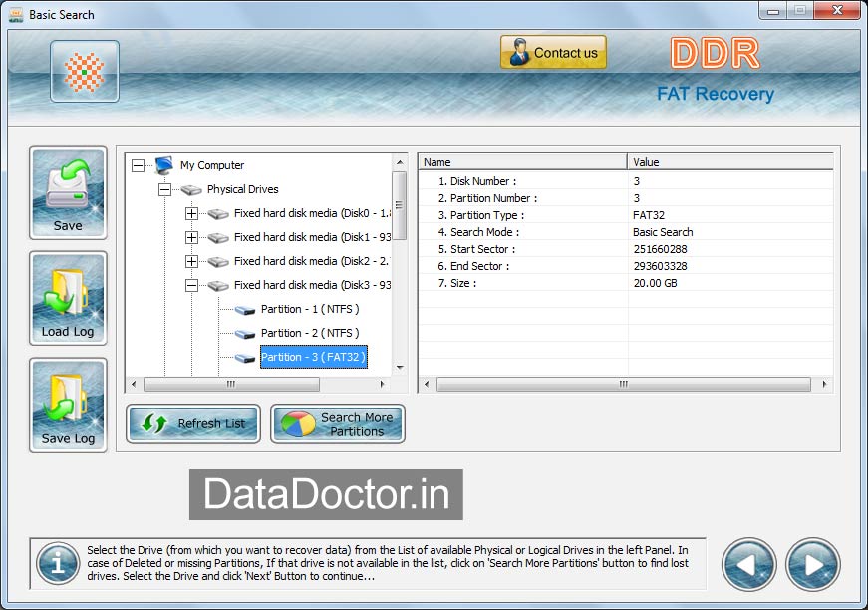This screenshot has width=868, height=610.
Task: Go back with the previous arrow
Action: (749, 564)
